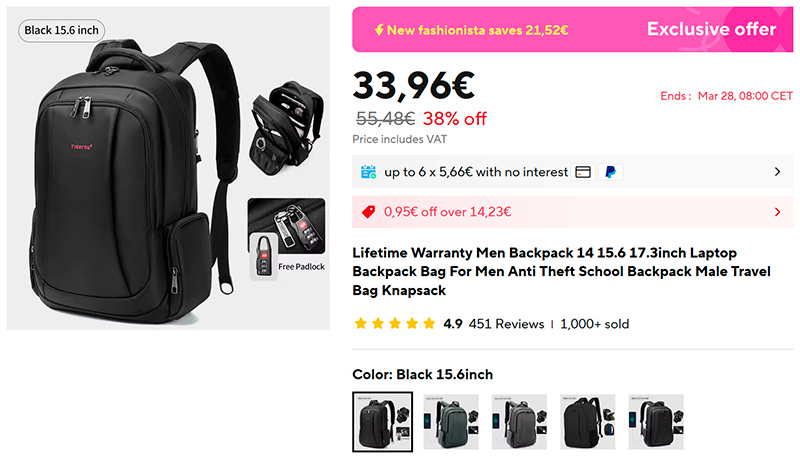Click the PayPal payment icon
Image resolution: width=800 pixels, height=469 pixels.
coord(610,172)
